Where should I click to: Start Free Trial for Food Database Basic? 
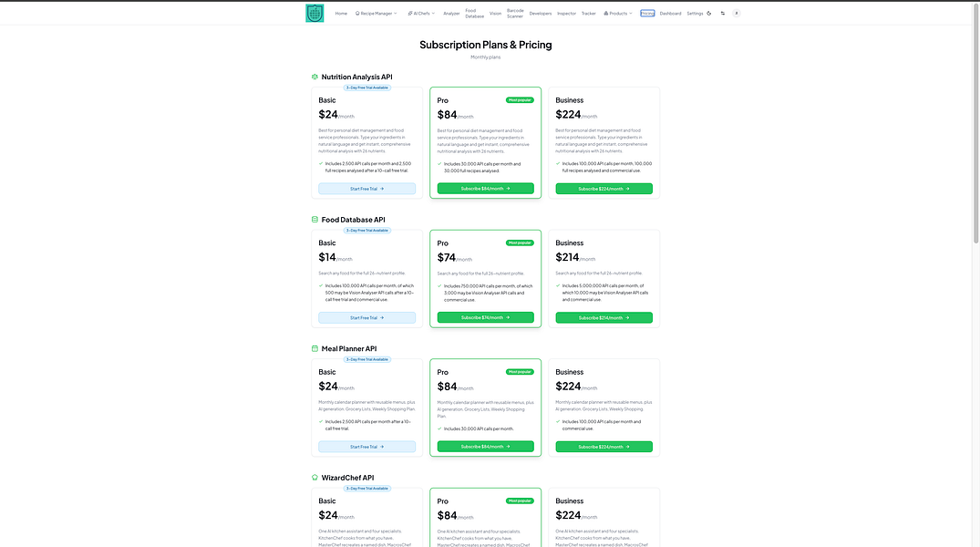366,317
